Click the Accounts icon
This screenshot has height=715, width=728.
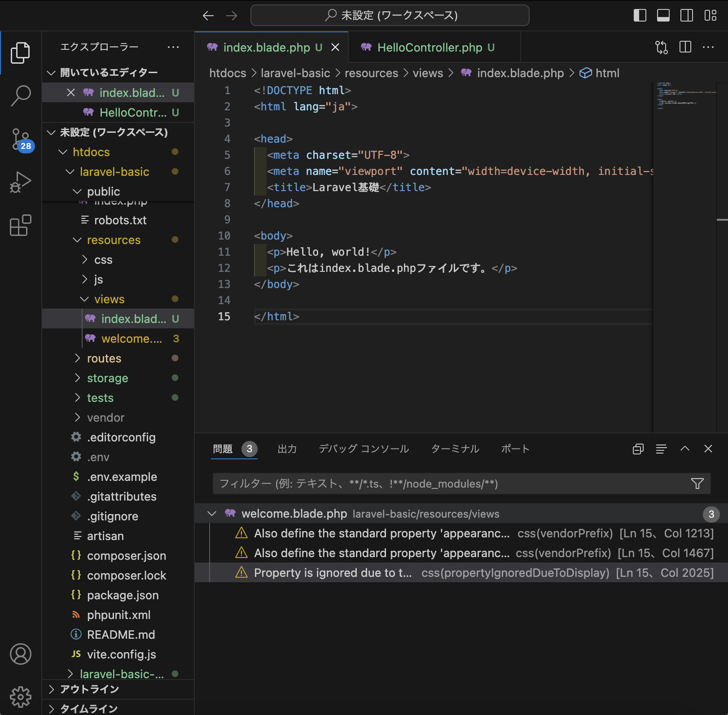pyautogui.click(x=21, y=654)
